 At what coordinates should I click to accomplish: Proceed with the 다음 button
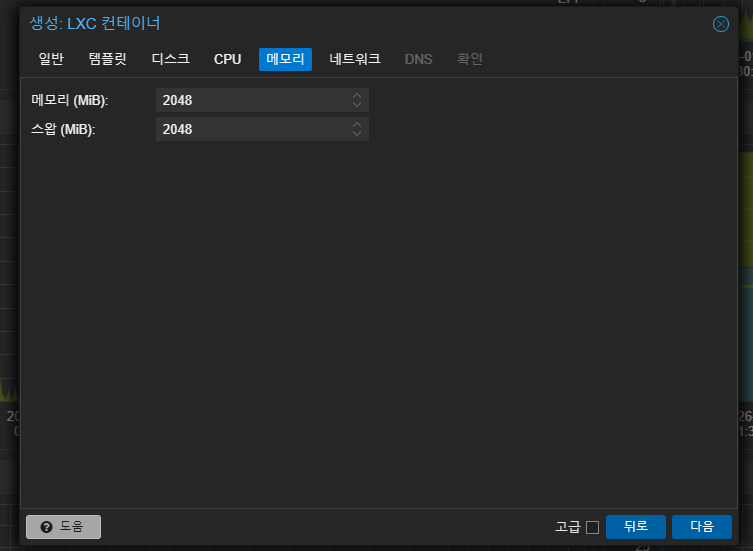pyautogui.click(x=702, y=527)
